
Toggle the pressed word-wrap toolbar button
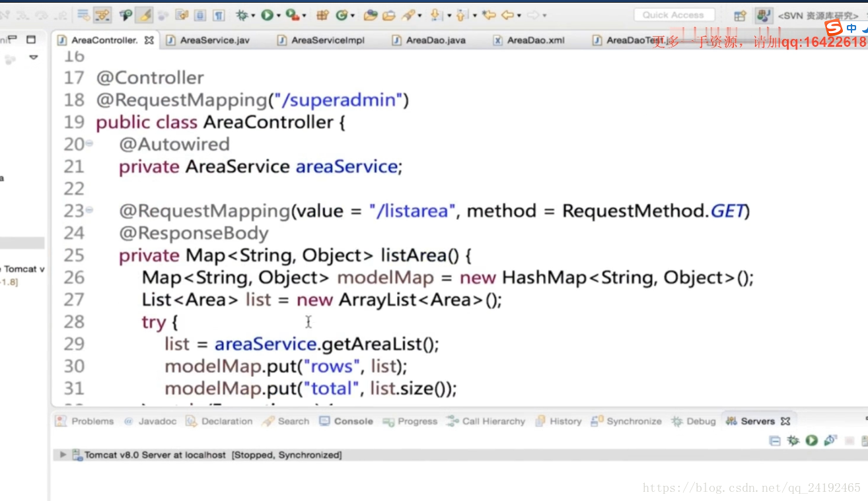coord(102,15)
